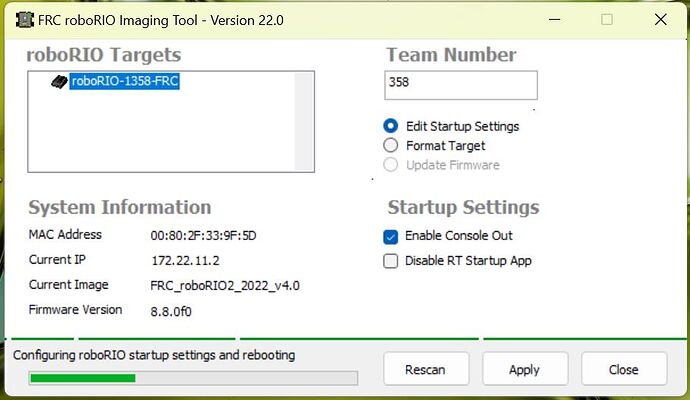Select Edit Startup Settings radio button
Screen dimensions: 690x400
391,126
